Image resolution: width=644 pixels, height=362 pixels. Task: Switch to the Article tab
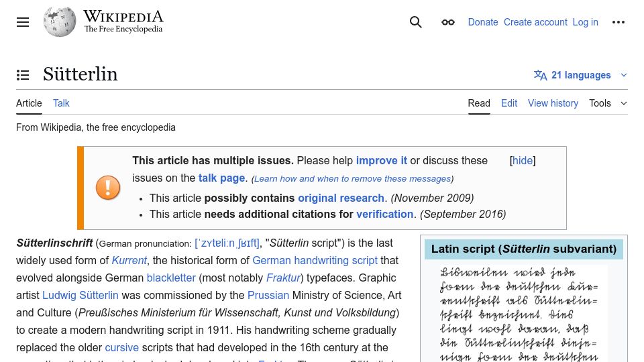coord(29,103)
